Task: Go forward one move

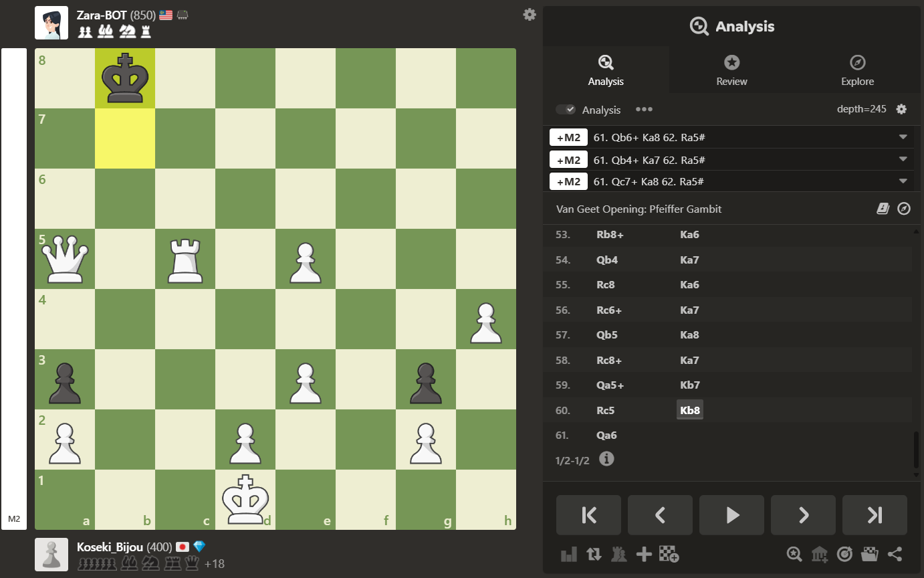Action: click(x=803, y=514)
